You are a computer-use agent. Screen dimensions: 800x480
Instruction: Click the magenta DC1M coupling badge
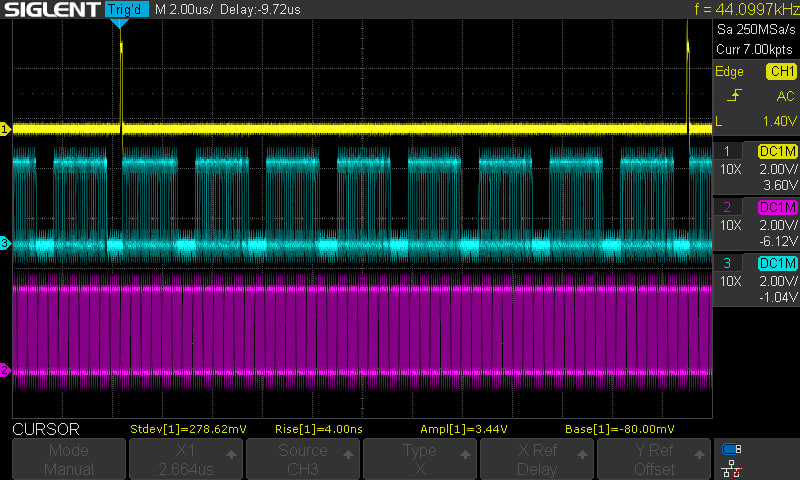tap(778, 208)
